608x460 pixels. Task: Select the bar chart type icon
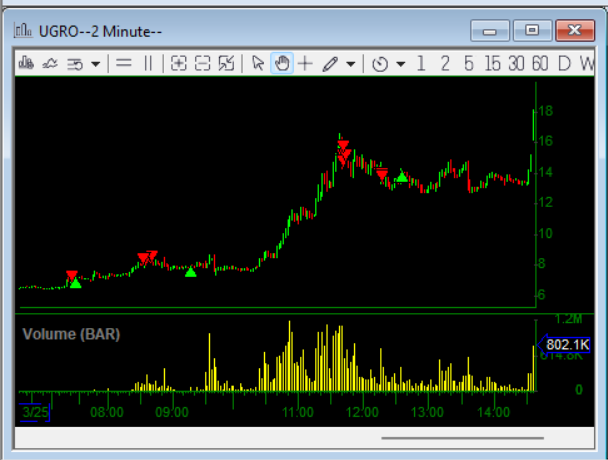26,63
